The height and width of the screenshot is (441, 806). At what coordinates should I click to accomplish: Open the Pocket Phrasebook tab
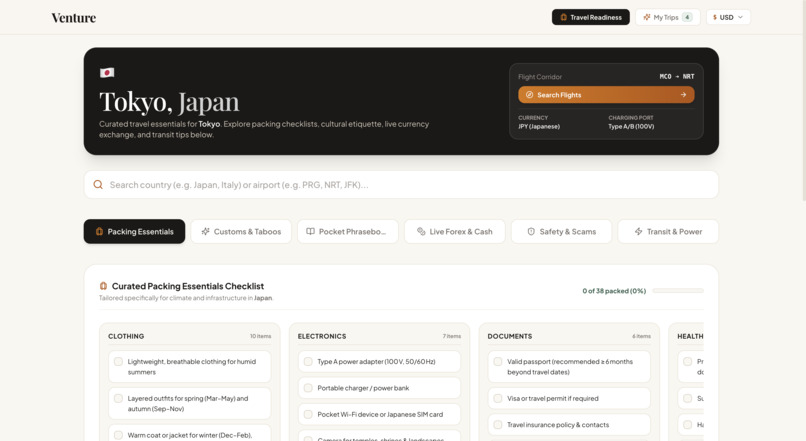tap(348, 231)
